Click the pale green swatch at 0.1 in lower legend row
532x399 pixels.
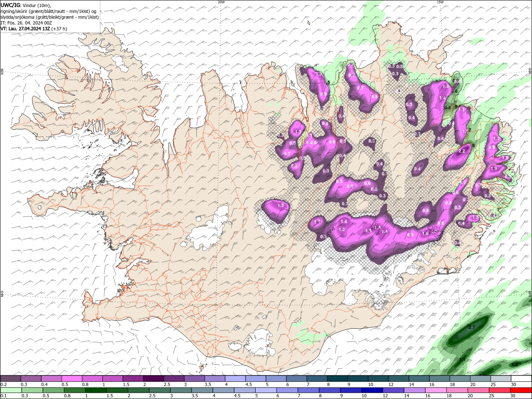(10, 390)
